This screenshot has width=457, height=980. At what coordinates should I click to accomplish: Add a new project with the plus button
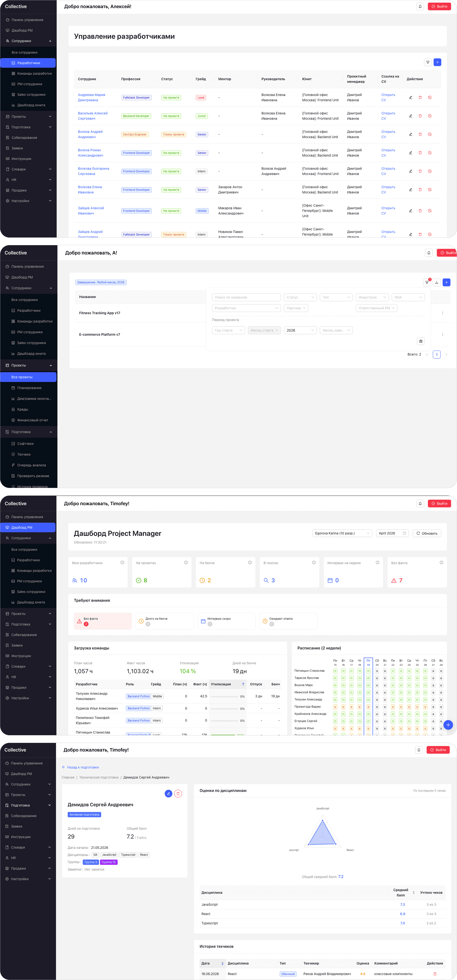(446, 282)
